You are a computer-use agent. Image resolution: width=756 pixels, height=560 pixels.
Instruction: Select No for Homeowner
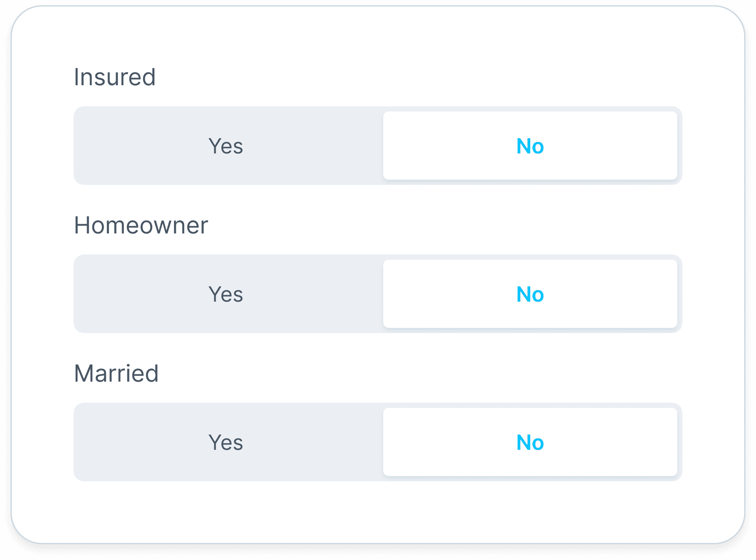530,294
